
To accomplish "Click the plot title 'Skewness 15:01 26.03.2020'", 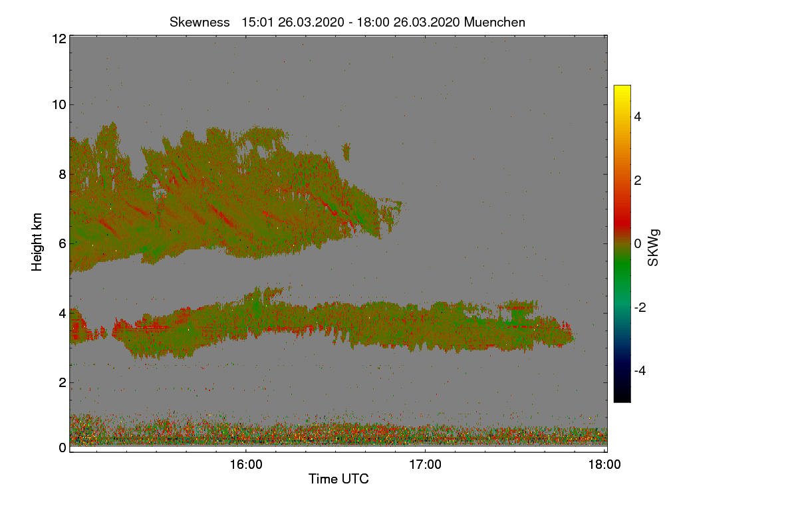I will click(x=347, y=22).
